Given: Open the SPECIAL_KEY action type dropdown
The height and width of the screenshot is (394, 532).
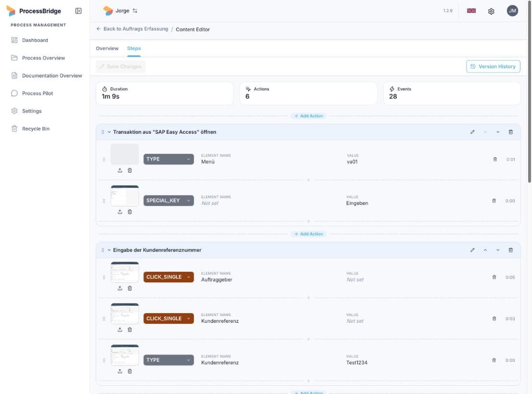Looking at the screenshot, I should pos(169,201).
